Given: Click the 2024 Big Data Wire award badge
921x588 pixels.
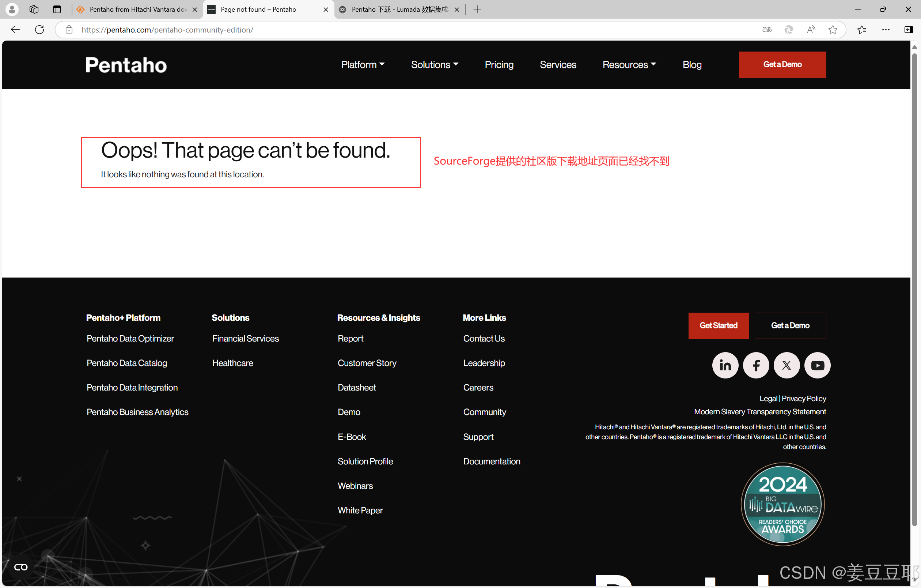Looking at the screenshot, I should (782, 504).
